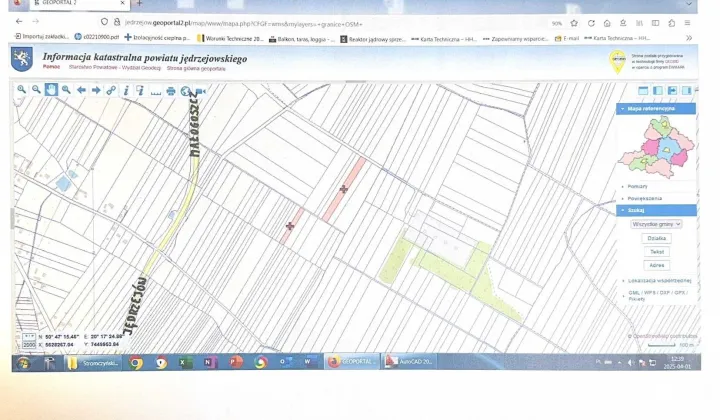Collapse the Mapa referencyjna panel
Screen dimensions: 720x420
click(x=624, y=108)
